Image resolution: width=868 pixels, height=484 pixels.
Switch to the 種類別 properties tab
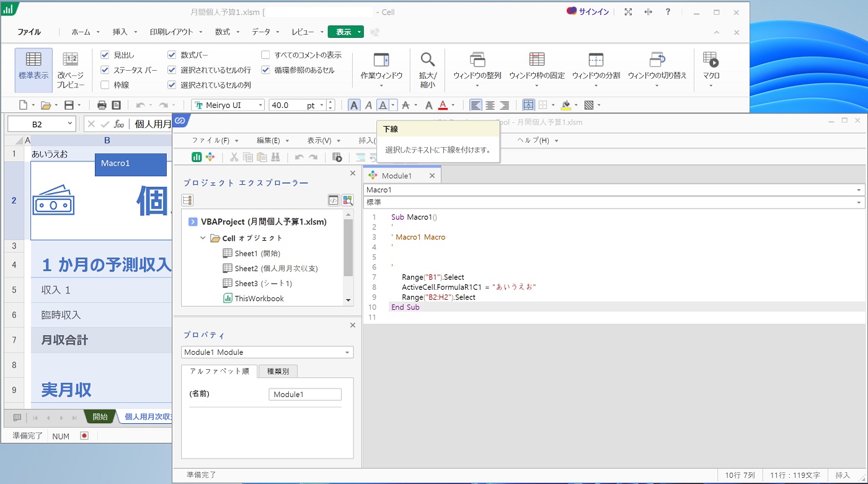(x=278, y=371)
